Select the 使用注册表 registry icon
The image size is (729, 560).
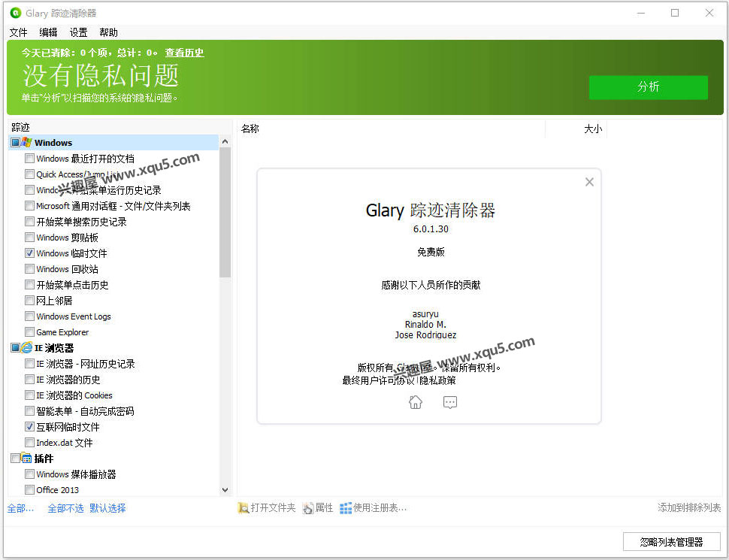click(345, 507)
